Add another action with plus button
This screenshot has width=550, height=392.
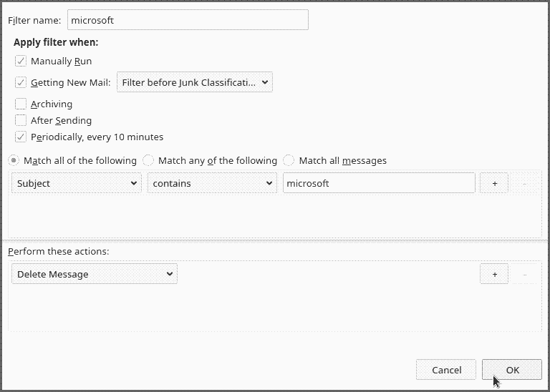(x=494, y=274)
